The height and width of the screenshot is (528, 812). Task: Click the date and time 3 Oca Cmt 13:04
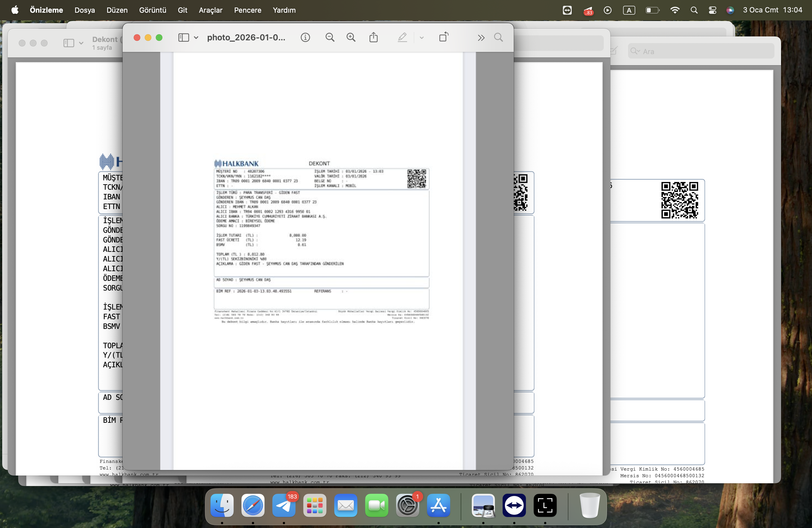coord(773,10)
